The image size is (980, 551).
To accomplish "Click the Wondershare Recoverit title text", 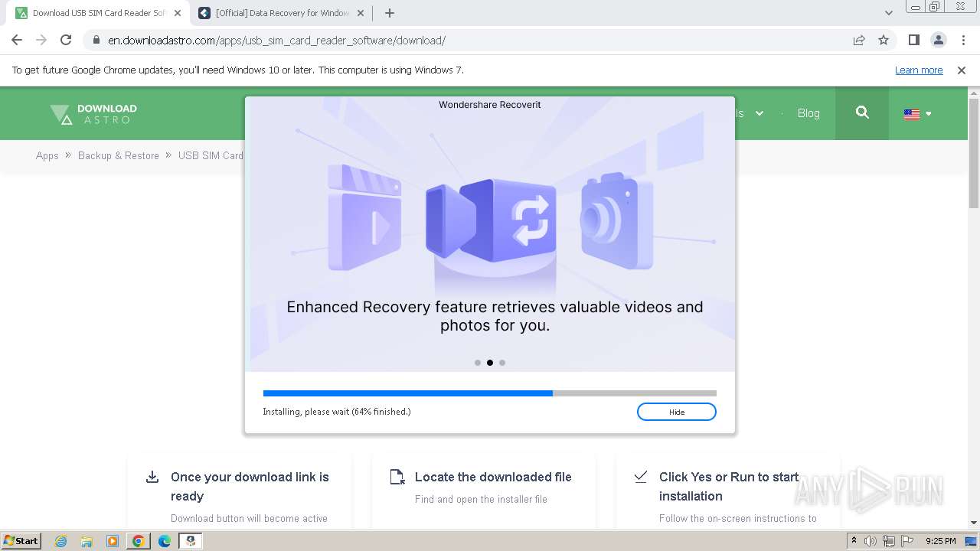I will 490,105.
